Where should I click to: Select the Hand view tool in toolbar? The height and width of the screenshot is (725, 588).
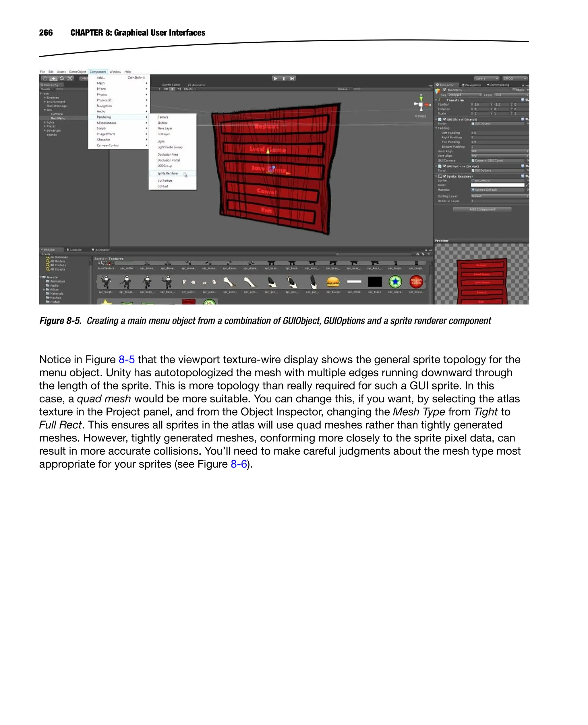45,78
